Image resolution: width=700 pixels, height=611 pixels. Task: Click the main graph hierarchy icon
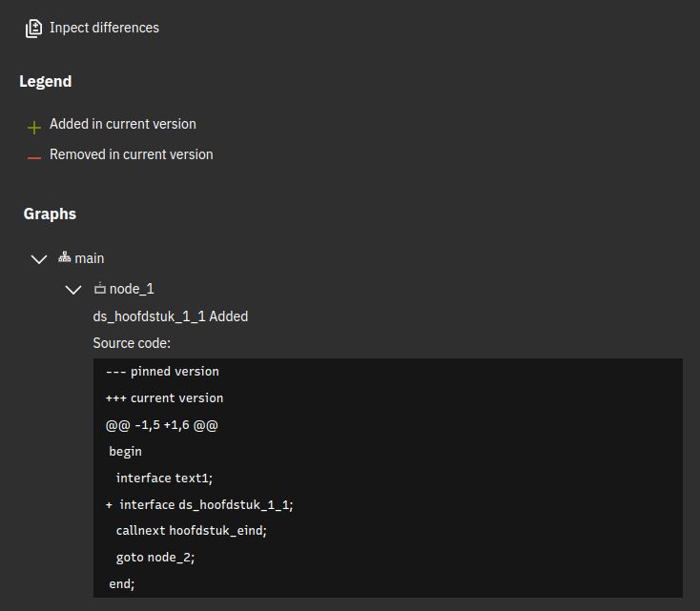point(64,257)
